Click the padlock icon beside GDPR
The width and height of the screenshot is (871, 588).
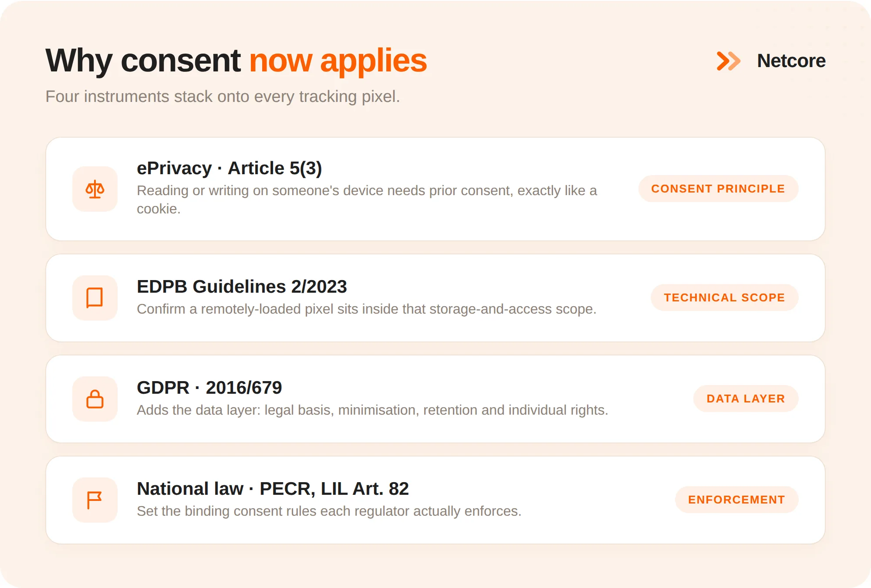coord(95,399)
